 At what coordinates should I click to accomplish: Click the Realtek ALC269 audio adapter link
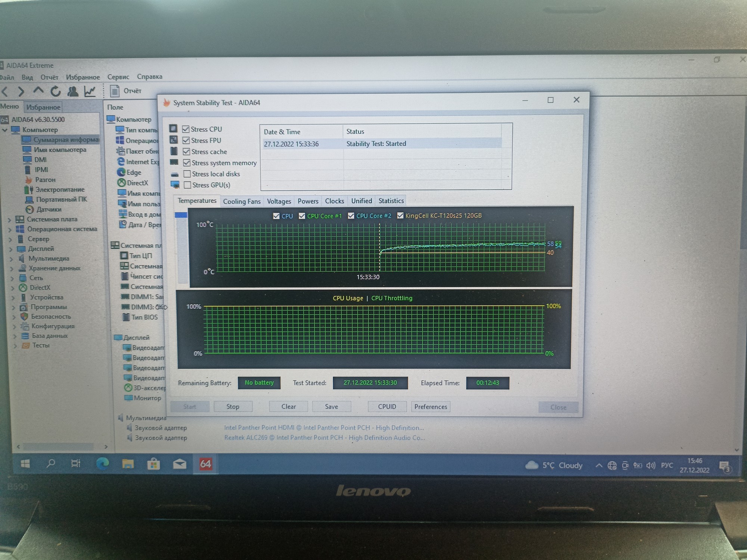coord(324,438)
